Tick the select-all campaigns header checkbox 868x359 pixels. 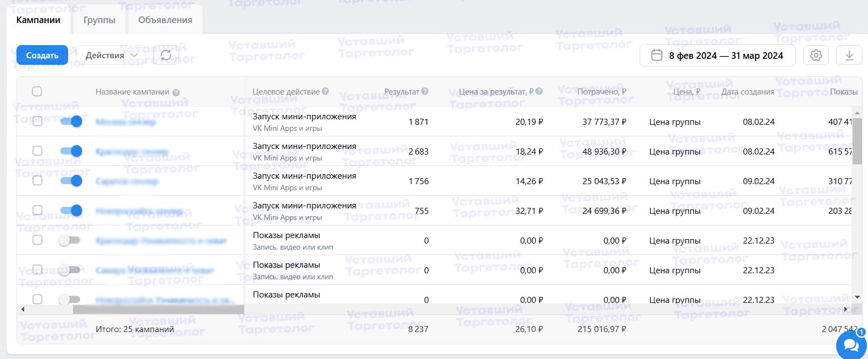tap(37, 92)
